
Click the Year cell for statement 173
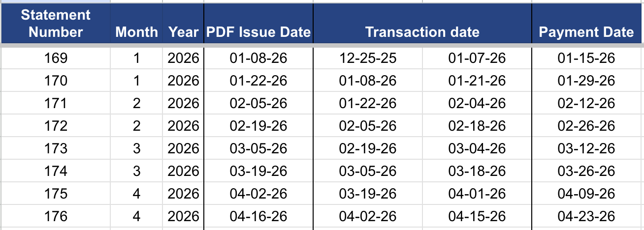pyautogui.click(x=183, y=148)
